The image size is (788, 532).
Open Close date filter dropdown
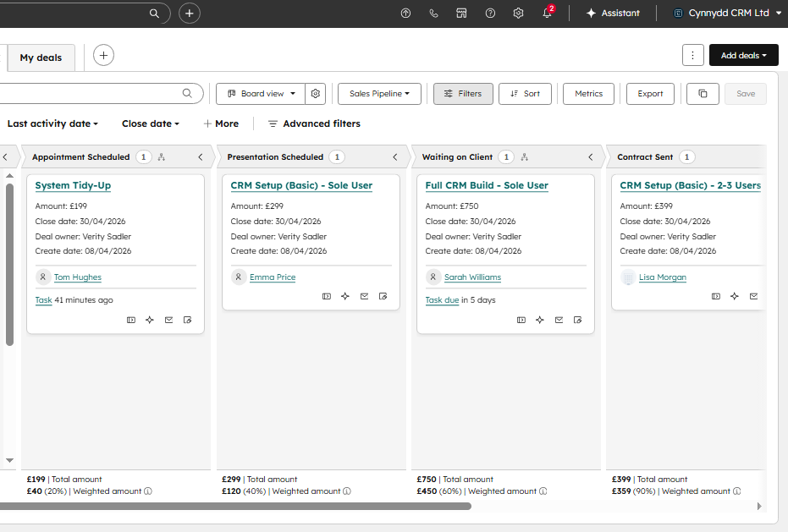pyautogui.click(x=151, y=123)
